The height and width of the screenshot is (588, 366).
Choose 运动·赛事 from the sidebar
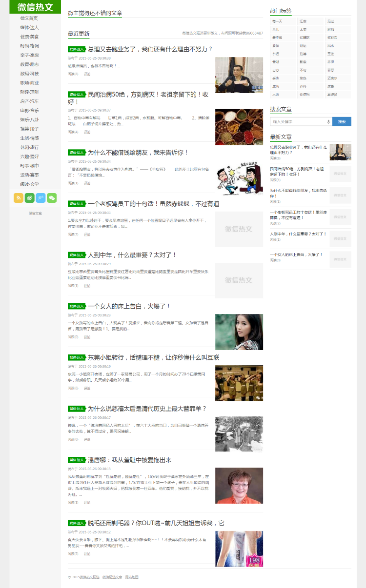[29, 175]
